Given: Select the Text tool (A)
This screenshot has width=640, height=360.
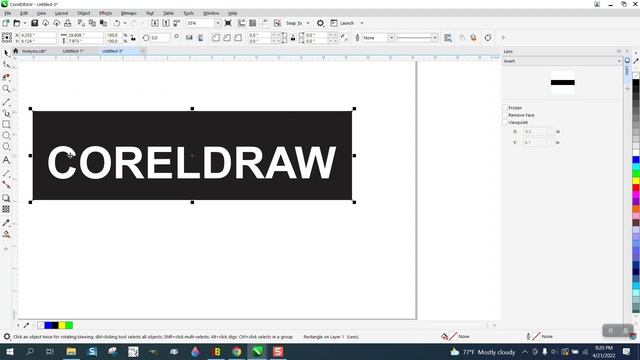Looking at the screenshot, I should [6, 160].
